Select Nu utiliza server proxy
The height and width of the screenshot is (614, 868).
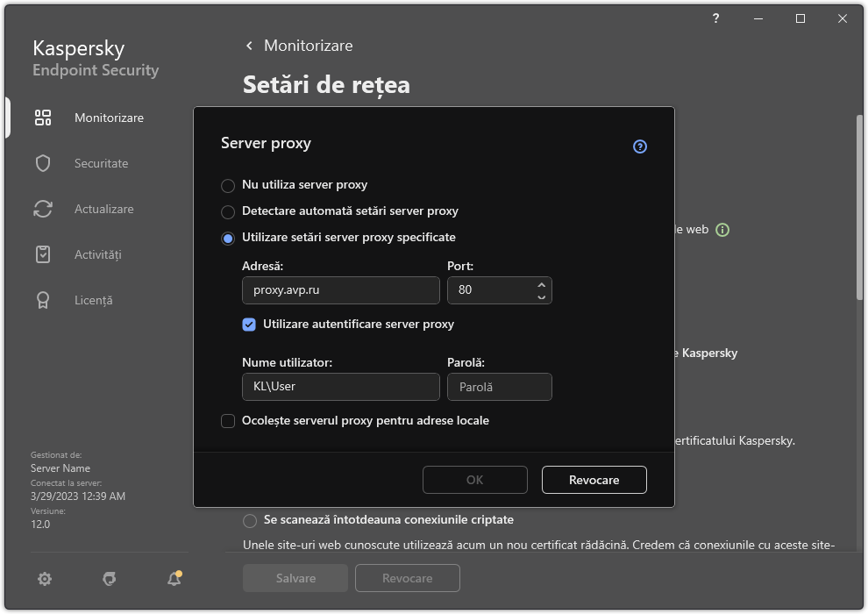point(228,185)
